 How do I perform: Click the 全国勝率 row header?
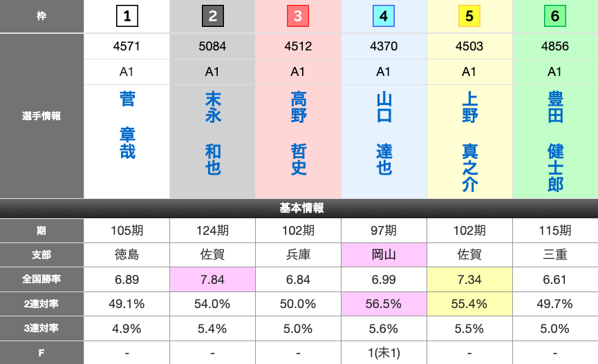(41, 279)
